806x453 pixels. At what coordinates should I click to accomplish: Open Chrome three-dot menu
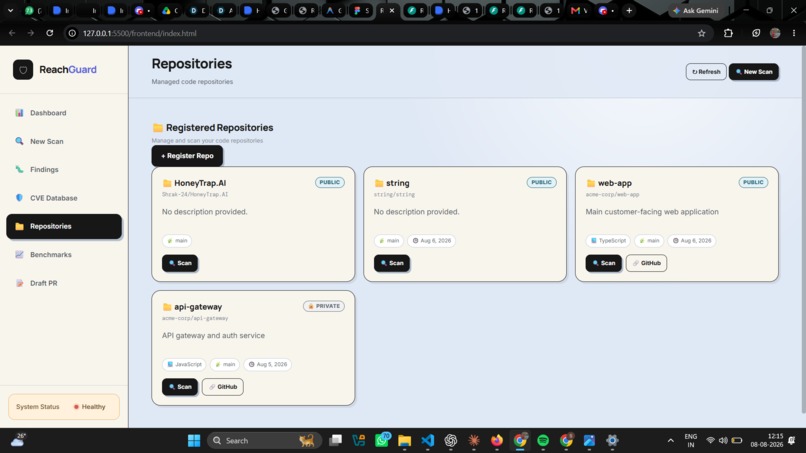794,33
